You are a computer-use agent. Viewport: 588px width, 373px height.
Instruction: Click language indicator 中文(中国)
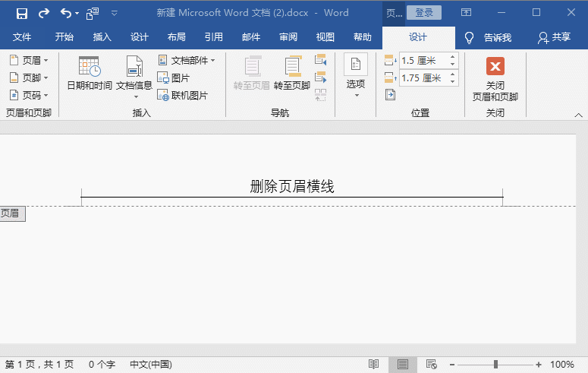click(151, 365)
